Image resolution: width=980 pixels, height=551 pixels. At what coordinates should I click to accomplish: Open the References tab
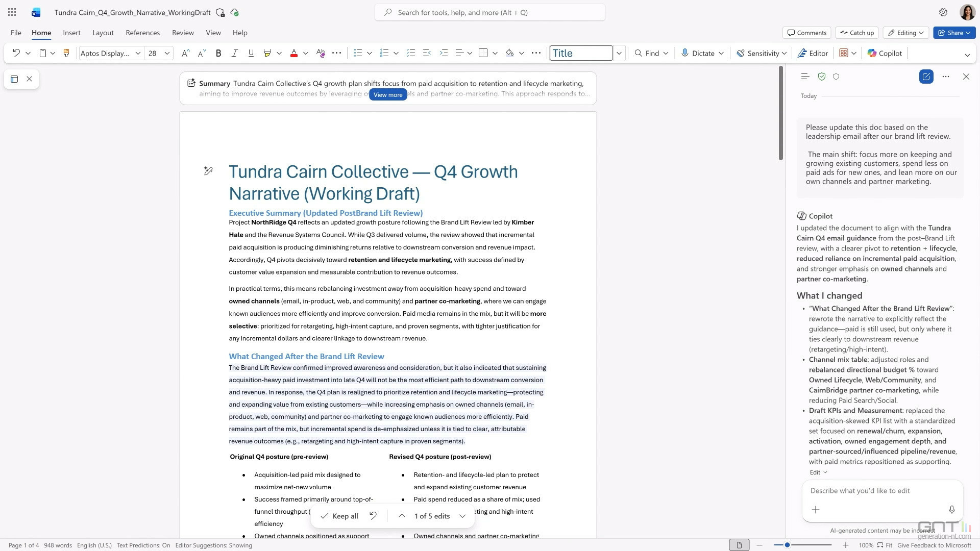pyautogui.click(x=142, y=33)
